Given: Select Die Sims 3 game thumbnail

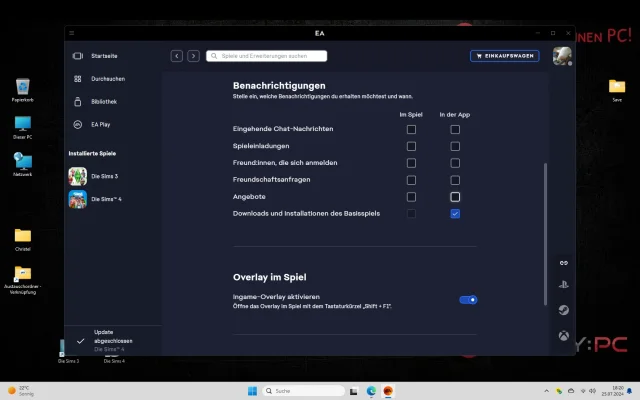Looking at the screenshot, I should click(x=78, y=176).
